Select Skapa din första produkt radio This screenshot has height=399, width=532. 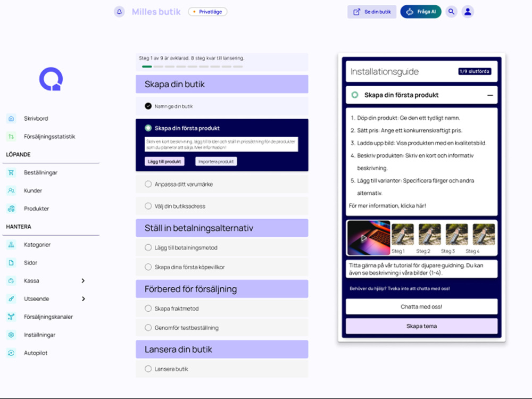click(x=148, y=128)
